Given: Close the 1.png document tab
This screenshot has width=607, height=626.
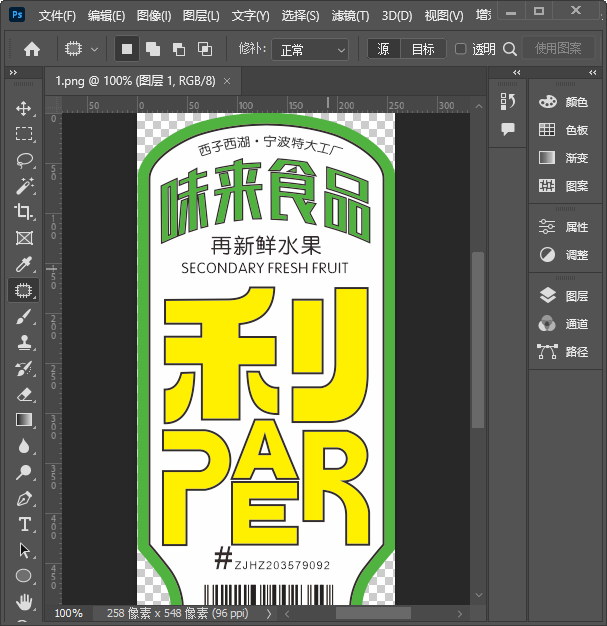Looking at the screenshot, I should point(227,81).
